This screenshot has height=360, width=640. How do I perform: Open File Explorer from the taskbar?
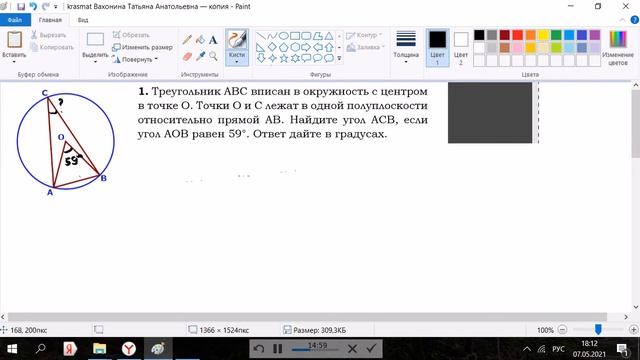(x=99, y=349)
